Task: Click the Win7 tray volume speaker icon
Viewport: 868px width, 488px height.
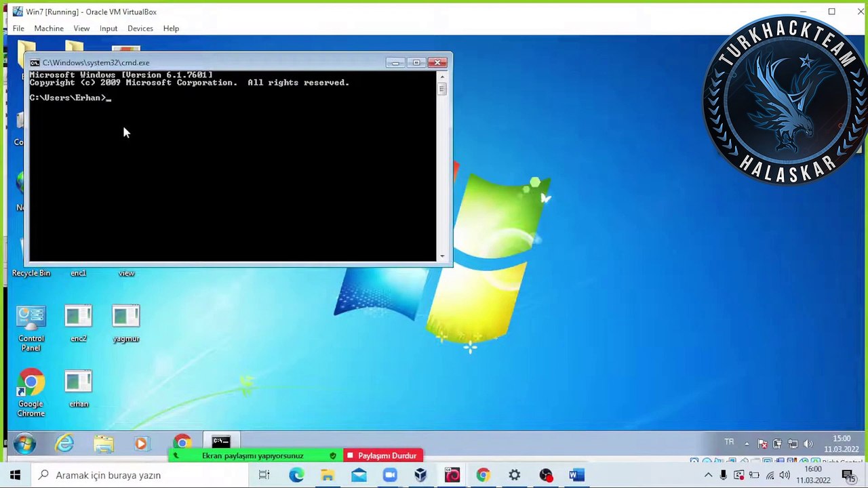Action: tap(808, 444)
